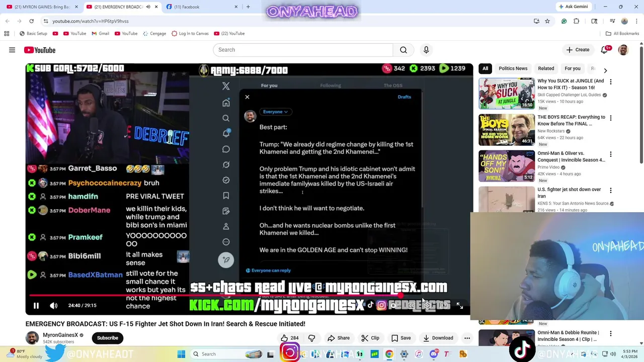Open the Create menu

(x=578, y=50)
